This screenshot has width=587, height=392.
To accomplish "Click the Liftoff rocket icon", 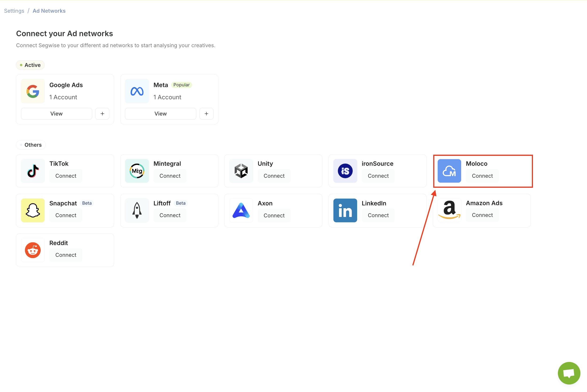I will (137, 211).
